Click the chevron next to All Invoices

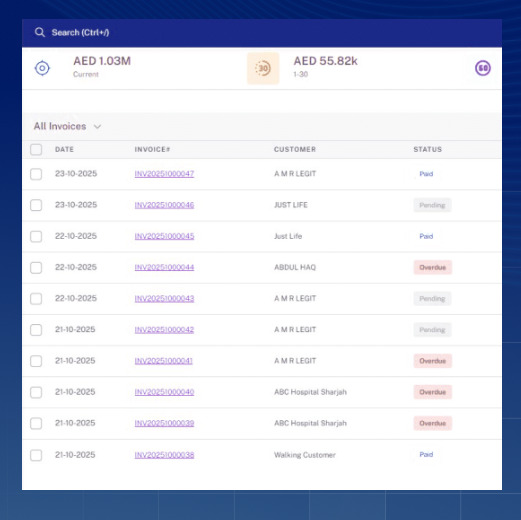97,127
